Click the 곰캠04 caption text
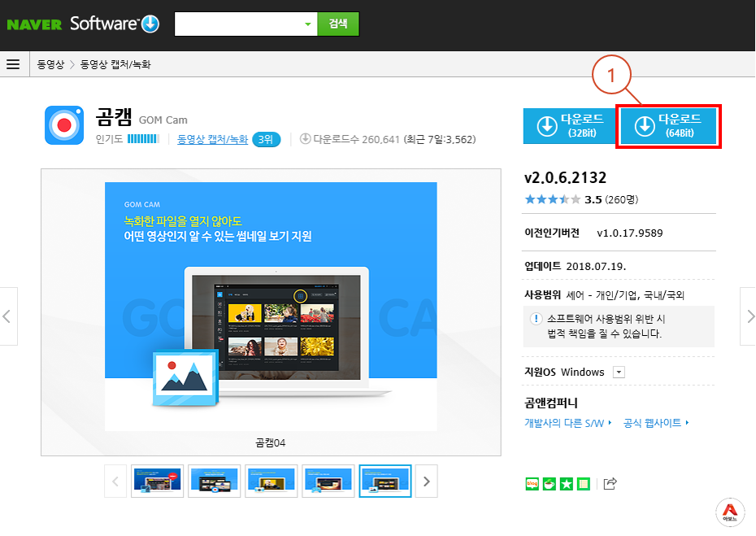Image resolution: width=756 pixels, height=536 pixels. coord(271,443)
